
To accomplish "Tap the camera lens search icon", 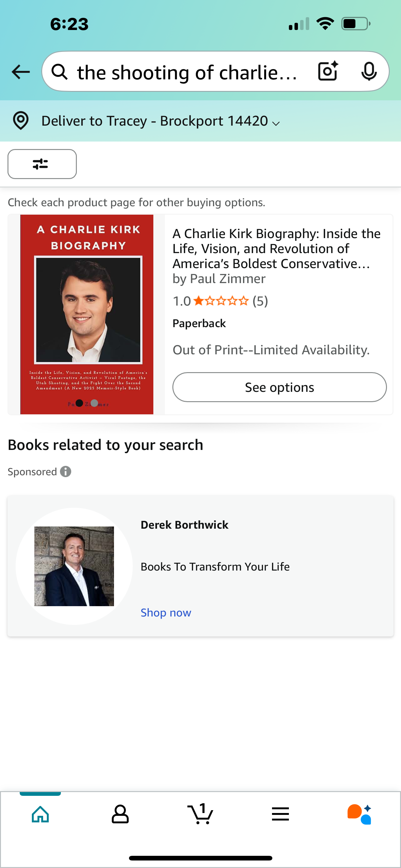I will point(328,71).
